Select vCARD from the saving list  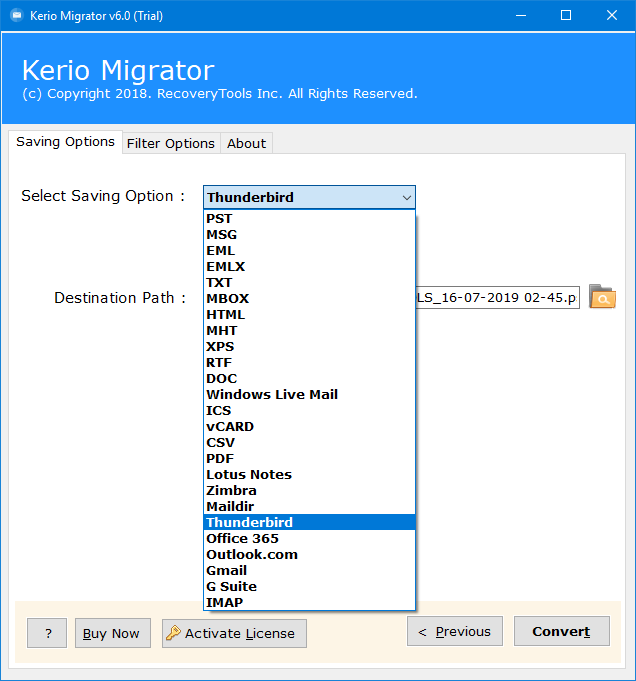tap(309, 426)
